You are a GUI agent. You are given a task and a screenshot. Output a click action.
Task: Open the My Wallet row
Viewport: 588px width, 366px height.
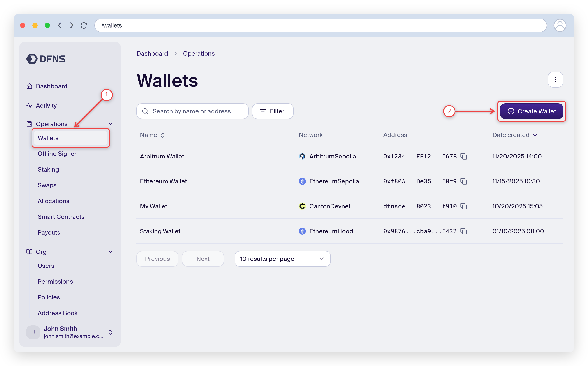point(350,206)
